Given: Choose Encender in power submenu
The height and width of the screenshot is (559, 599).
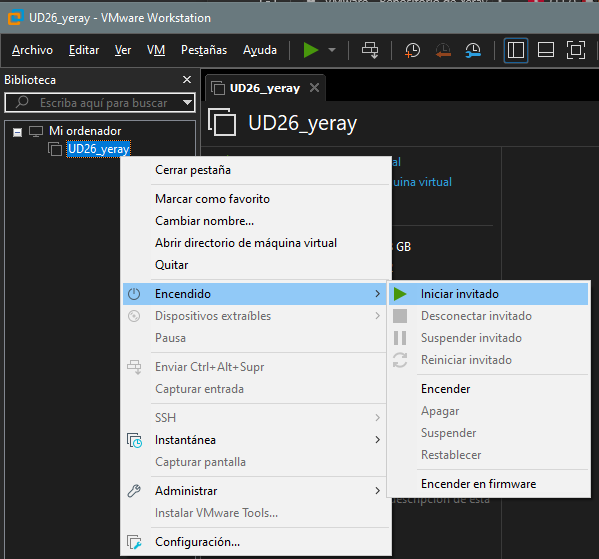Looking at the screenshot, I should (x=445, y=389).
